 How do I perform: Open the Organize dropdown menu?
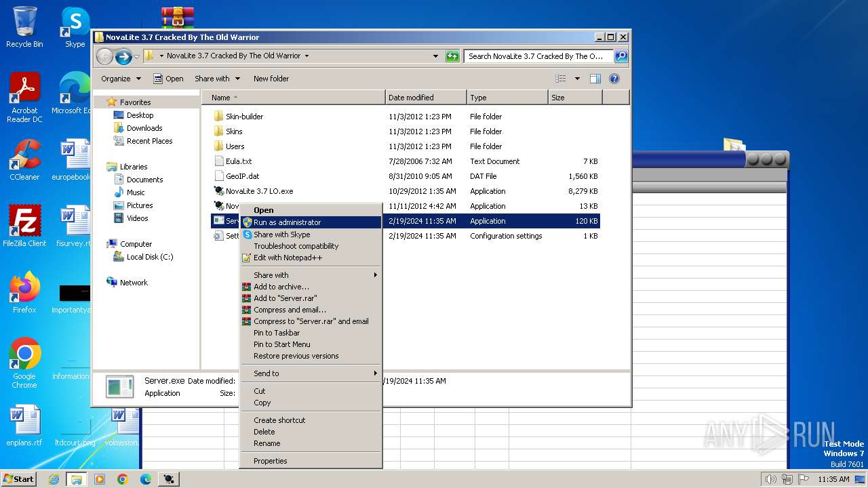coord(121,79)
